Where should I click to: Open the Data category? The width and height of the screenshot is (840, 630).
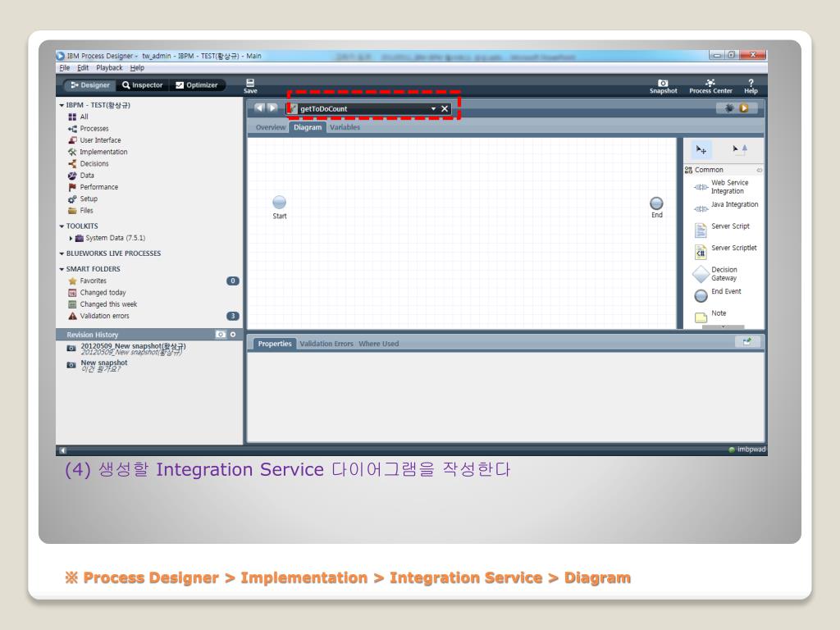click(x=81, y=176)
